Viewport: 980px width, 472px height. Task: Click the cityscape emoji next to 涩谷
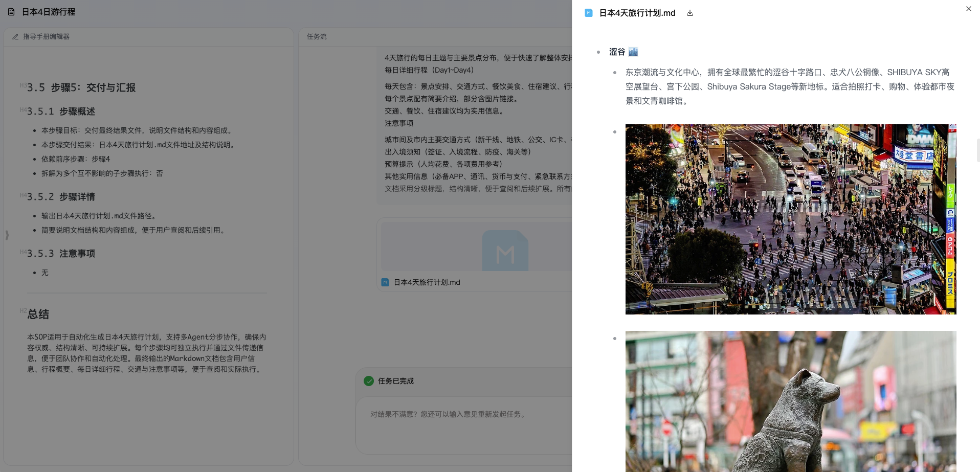pyautogui.click(x=633, y=52)
